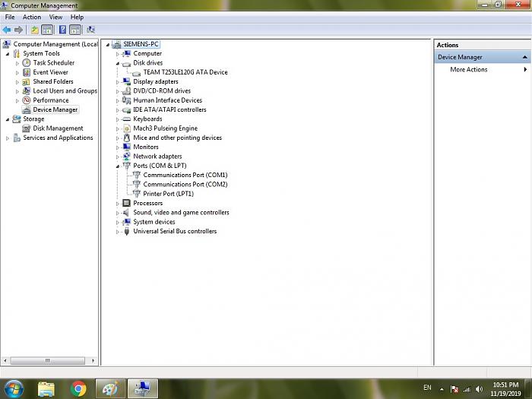Click the Show/Hide Console Tree toolbar icon
532x399 pixels.
(47, 30)
